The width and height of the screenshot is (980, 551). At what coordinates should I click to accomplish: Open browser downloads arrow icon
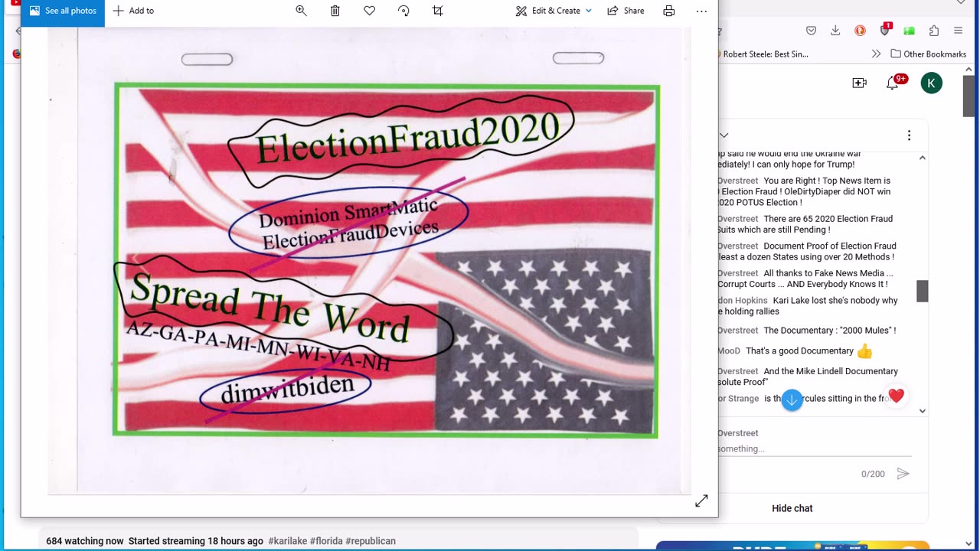coord(835,31)
